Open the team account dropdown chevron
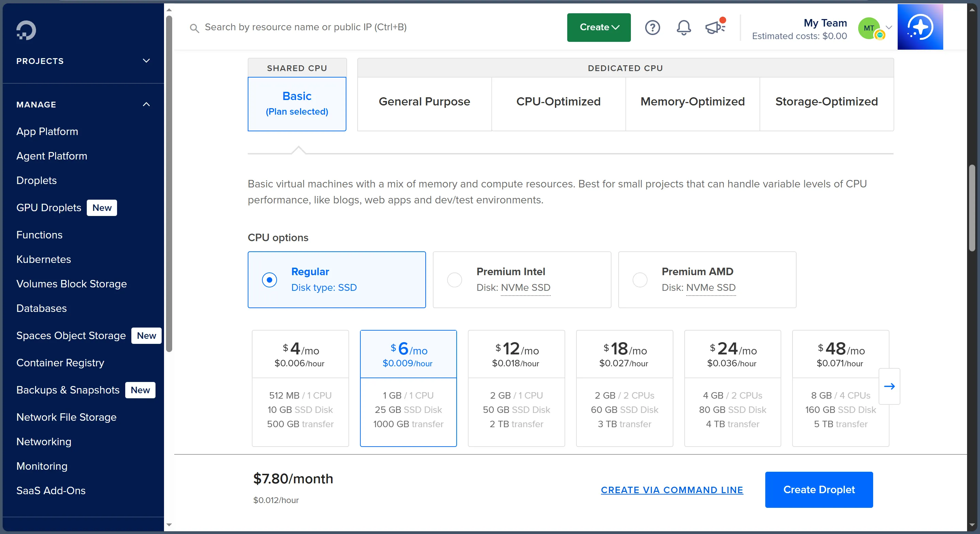 pos(889,28)
